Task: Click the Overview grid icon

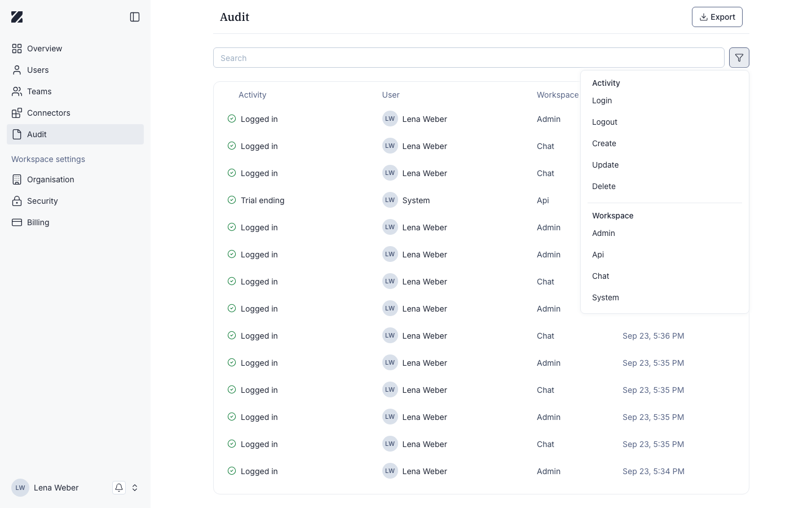Action: [x=17, y=49]
